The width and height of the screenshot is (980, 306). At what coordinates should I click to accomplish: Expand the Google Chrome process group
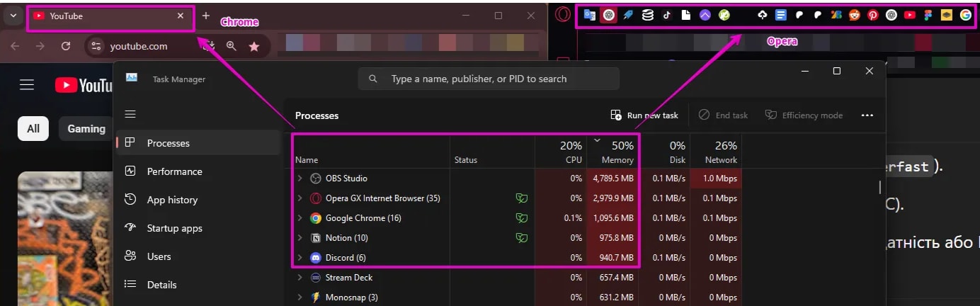300,218
